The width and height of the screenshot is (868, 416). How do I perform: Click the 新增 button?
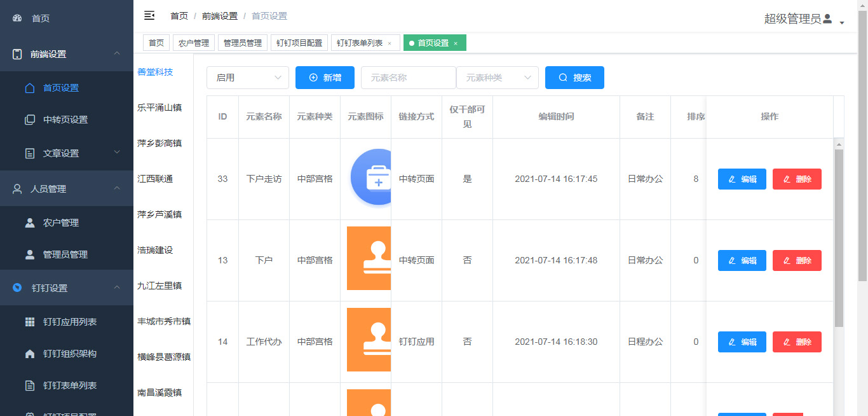click(325, 78)
